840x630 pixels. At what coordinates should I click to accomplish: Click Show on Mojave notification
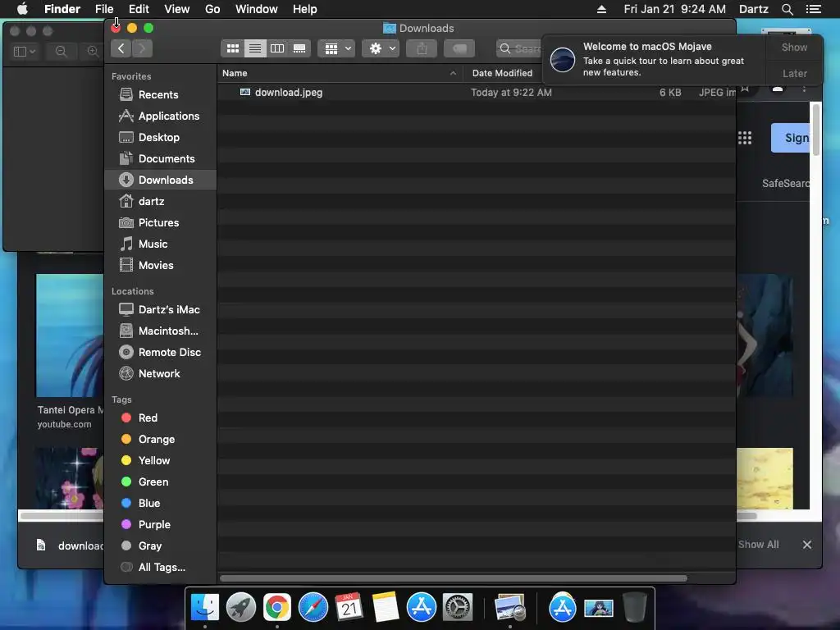coord(794,48)
